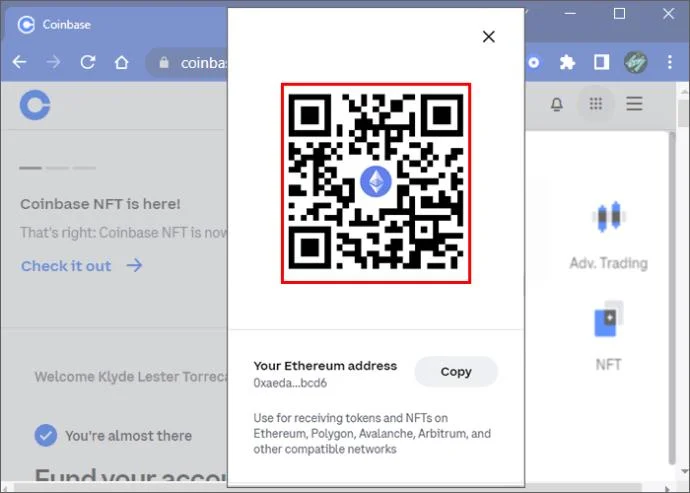This screenshot has height=493, width=690.
Task: Click the You're almost there check icon
Action: point(46,435)
